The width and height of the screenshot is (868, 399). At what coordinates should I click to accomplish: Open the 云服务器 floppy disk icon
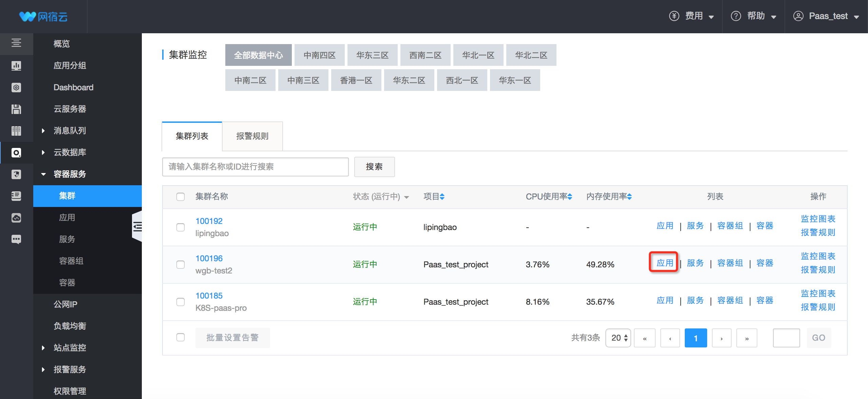click(x=16, y=109)
